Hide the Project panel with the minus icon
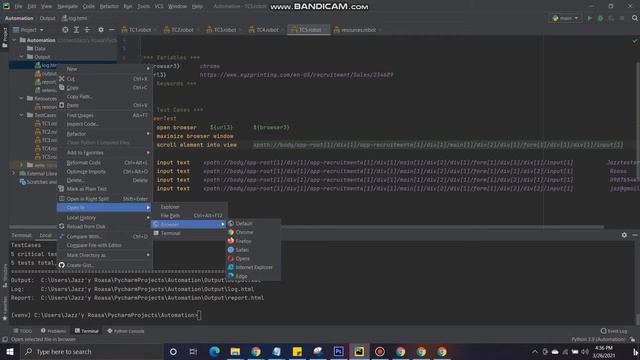This screenshot has height=360, width=640. coord(111,30)
